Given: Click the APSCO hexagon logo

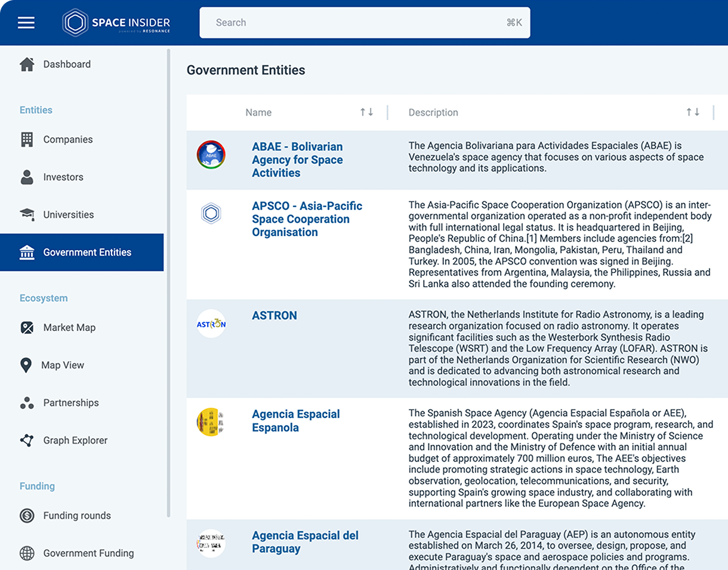Looking at the screenshot, I should [211, 213].
